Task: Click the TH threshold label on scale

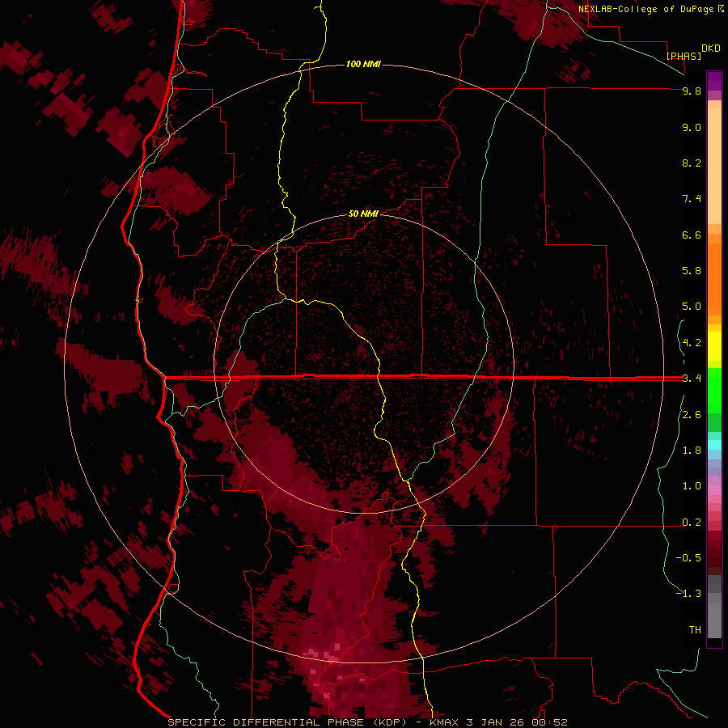Action: point(695,630)
